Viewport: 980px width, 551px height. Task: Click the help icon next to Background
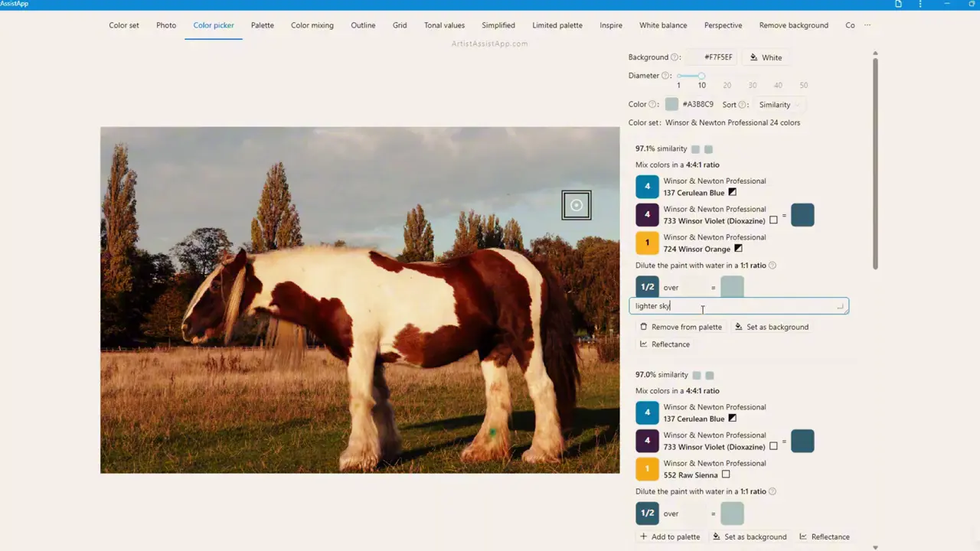[x=675, y=57]
